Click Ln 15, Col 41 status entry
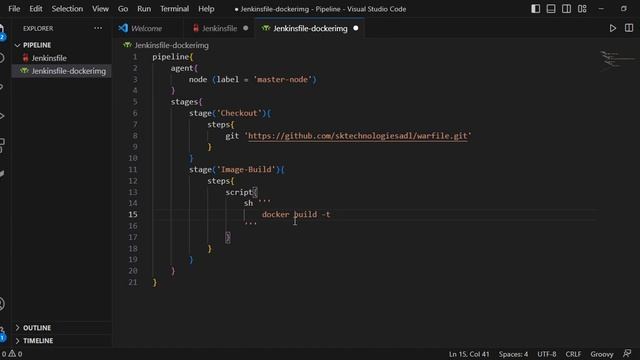640x360 pixels. [x=469, y=354]
